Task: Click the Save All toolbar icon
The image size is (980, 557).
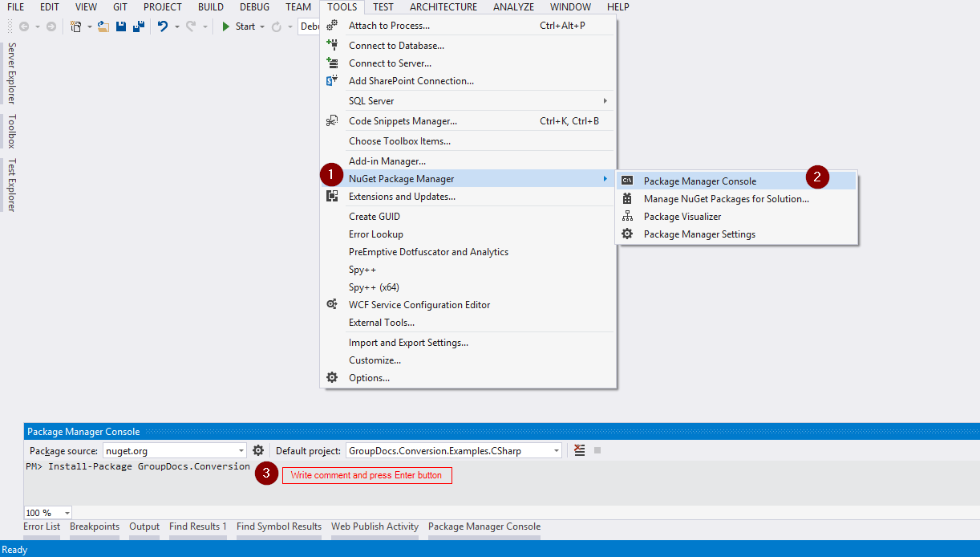Action: pyautogui.click(x=139, y=26)
